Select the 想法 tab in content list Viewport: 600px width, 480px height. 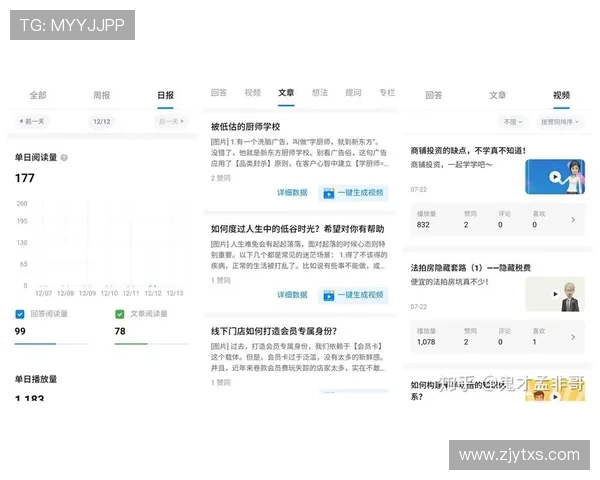[320, 92]
